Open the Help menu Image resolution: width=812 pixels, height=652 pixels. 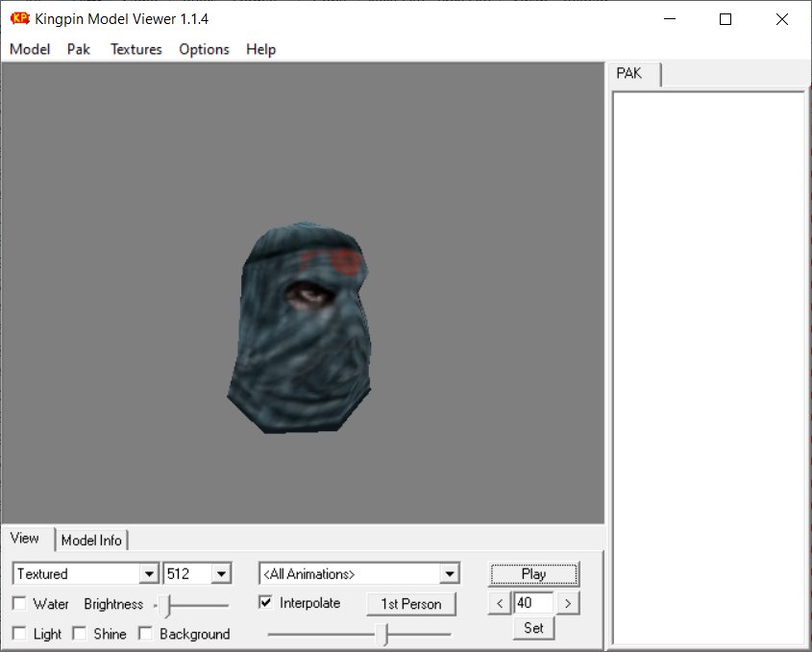(x=261, y=49)
